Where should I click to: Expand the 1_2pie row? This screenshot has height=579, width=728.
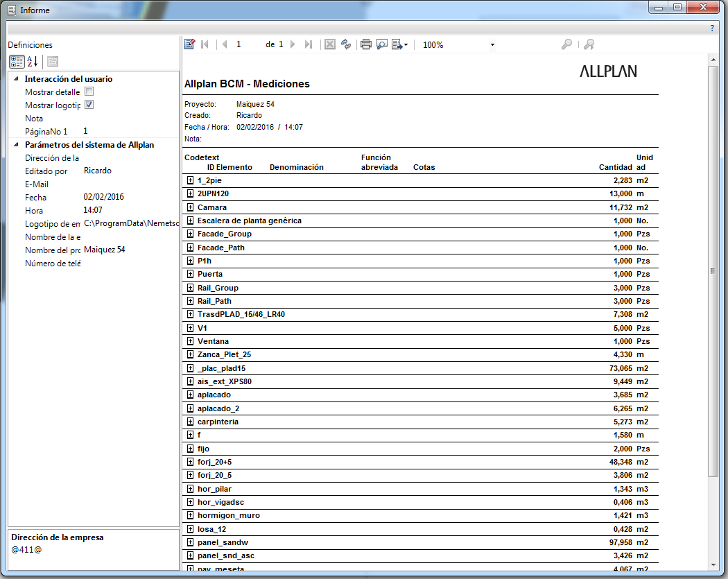(190, 180)
